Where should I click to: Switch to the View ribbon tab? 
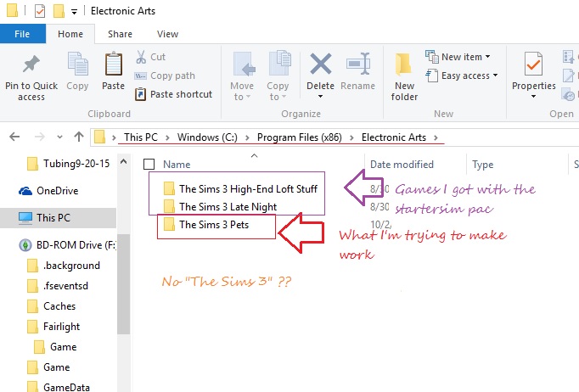[x=167, y=34]
